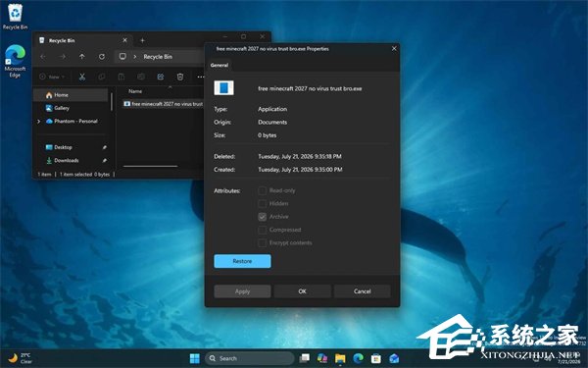The width and height of the screenshot is (588, 368).
Task: Launch Edge from the taskbar
Action: (358, 358)
